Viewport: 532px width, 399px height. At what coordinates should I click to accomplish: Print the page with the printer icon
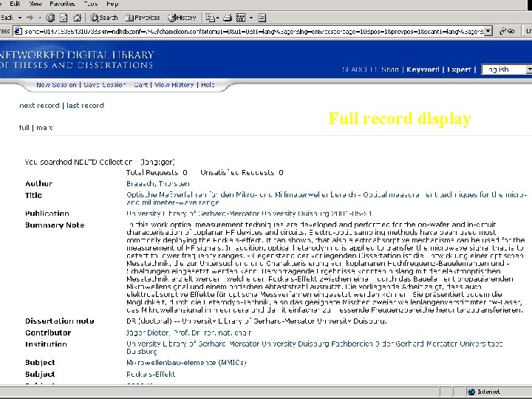click(228, 18)
